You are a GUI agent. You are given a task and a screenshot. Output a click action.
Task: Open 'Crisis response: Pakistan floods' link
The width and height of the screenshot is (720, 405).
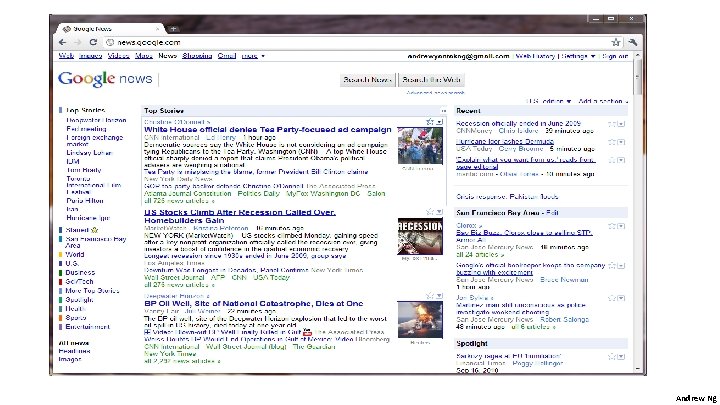[507, 197]
